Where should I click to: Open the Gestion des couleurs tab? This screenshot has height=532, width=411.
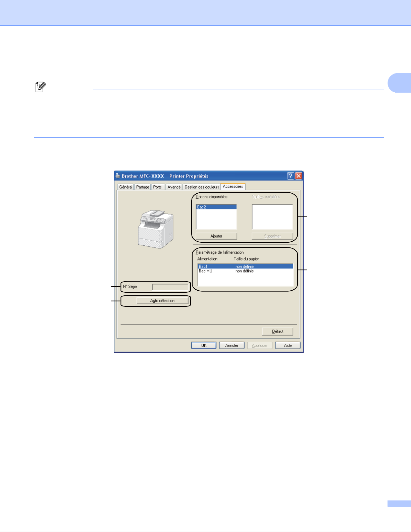point(202,187)
